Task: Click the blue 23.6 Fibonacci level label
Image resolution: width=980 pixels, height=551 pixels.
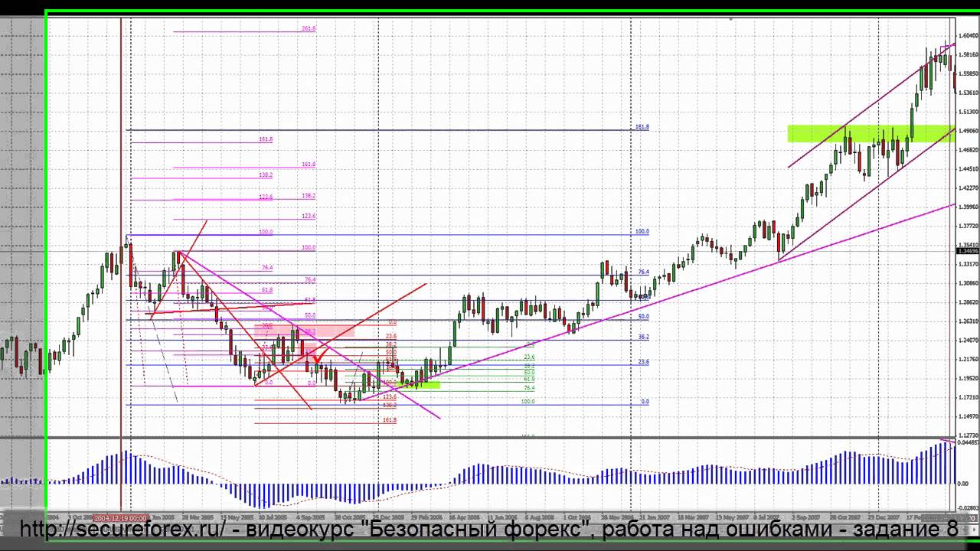Action: 643,361
